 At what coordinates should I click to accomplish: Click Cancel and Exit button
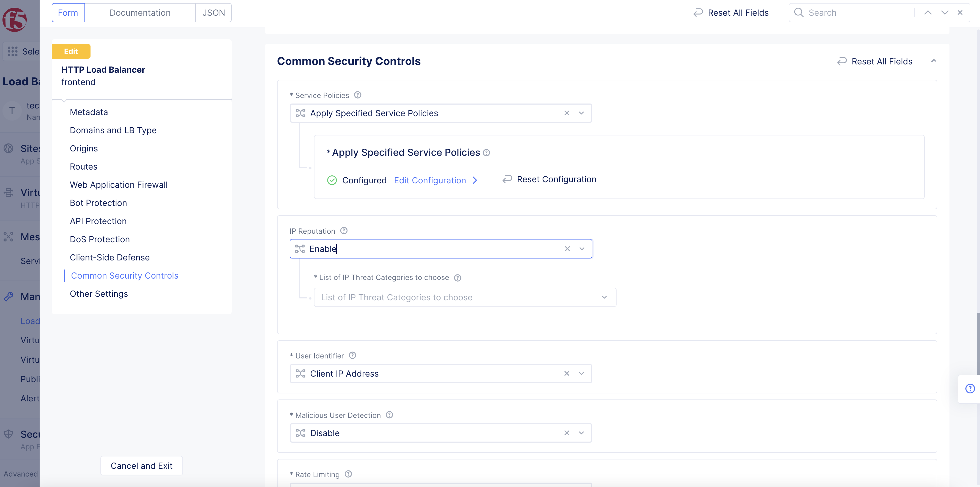click(x=141, y=466)
